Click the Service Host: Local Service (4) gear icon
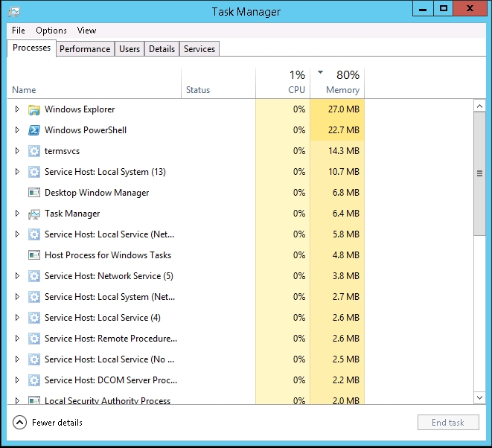Image resolution: width=492 pixels, height=448 pixels. [x=34, y=318]
